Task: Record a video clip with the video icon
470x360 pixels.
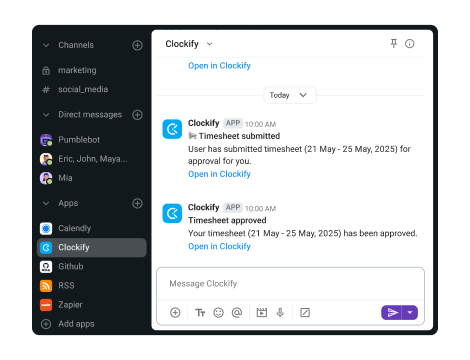Action: point(262,313)
